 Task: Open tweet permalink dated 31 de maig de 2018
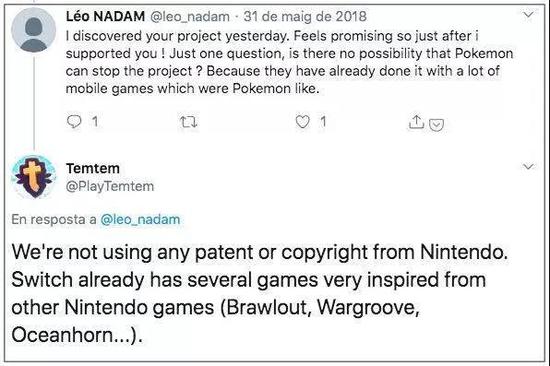pyautogui.click(x=305, y=16)
